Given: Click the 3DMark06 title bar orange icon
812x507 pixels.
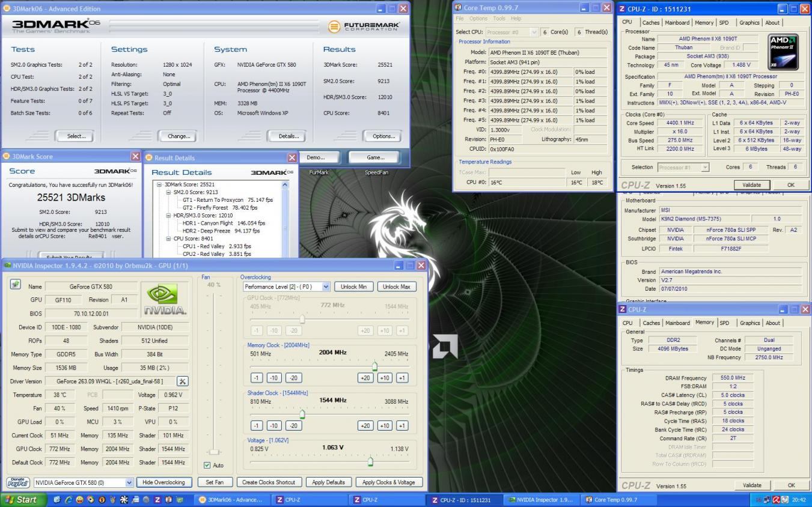Looking at the screenshot, I should (7, 8).
